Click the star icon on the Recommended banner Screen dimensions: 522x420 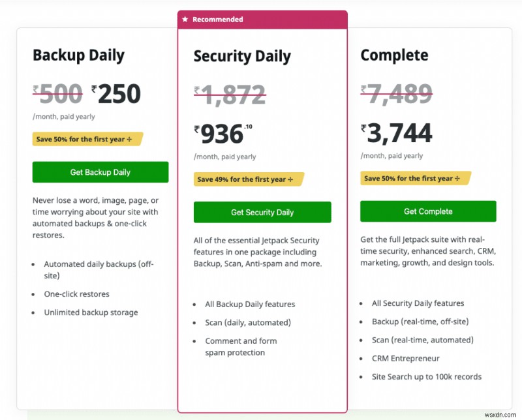185,19
